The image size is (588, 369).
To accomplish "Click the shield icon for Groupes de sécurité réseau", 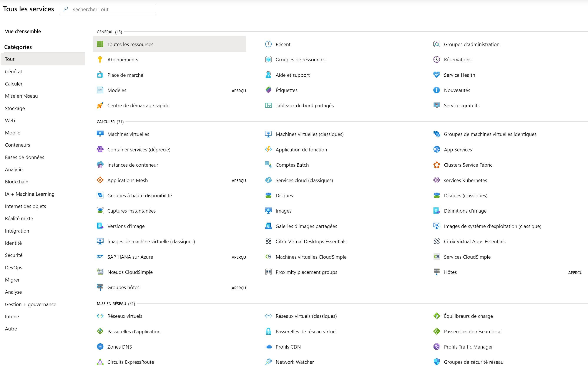I will pos(436,362).
